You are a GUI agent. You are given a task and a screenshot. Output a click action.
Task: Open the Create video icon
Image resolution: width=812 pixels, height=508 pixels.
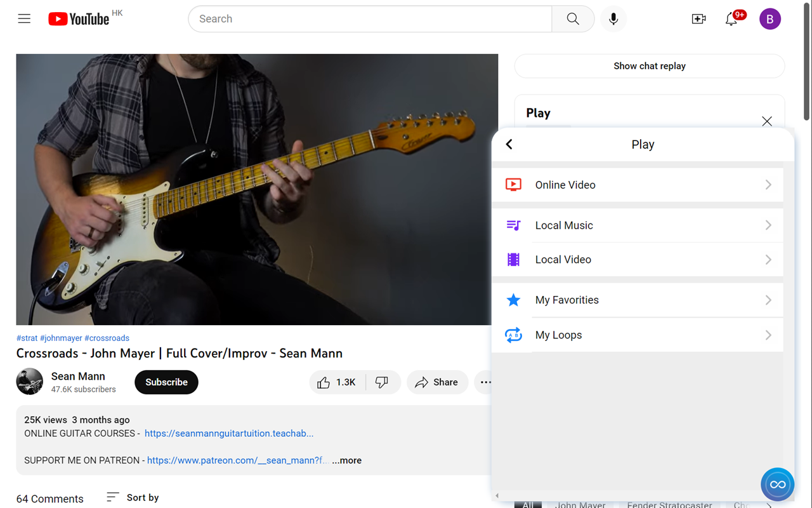[698, 19]
